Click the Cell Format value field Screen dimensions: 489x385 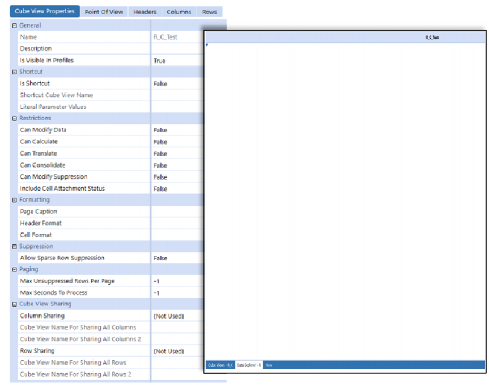point(177,235)
